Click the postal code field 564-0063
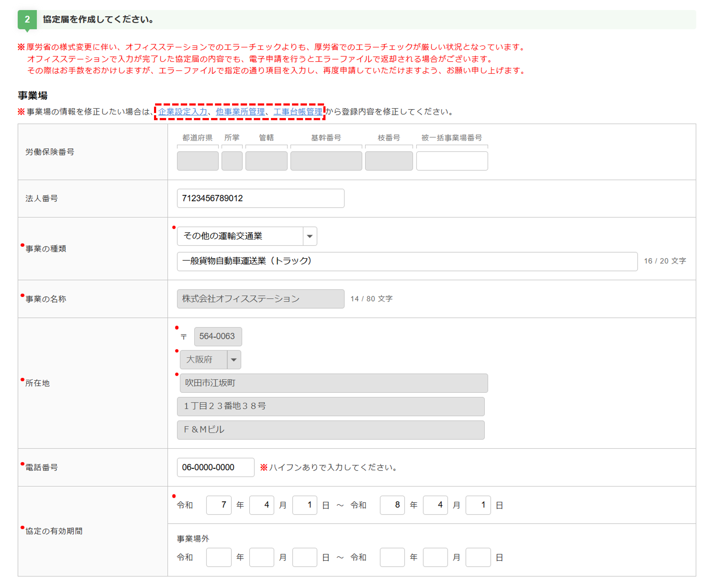The image size is (713, 588). pyautogui.click(x=218, y=336)
